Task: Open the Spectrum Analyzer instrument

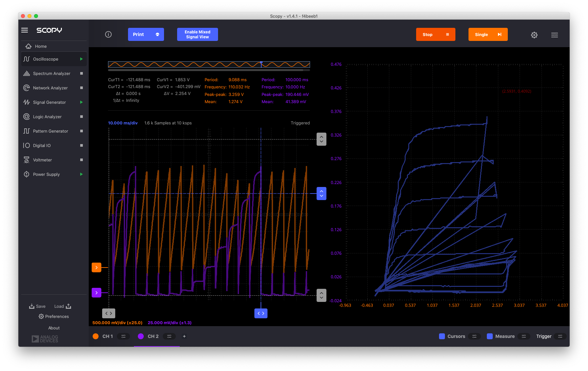Action: point(54,73)
